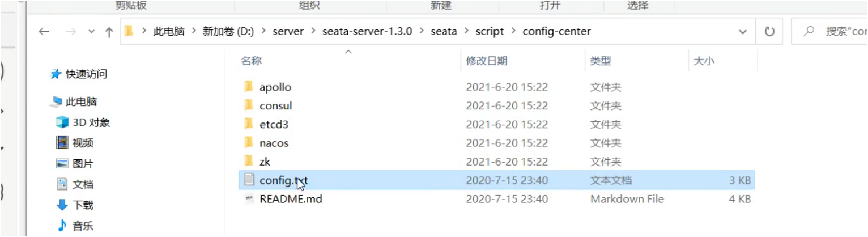
Task: Jump to 新加卷 (D:) in breadcrumb
Action: 228,32
